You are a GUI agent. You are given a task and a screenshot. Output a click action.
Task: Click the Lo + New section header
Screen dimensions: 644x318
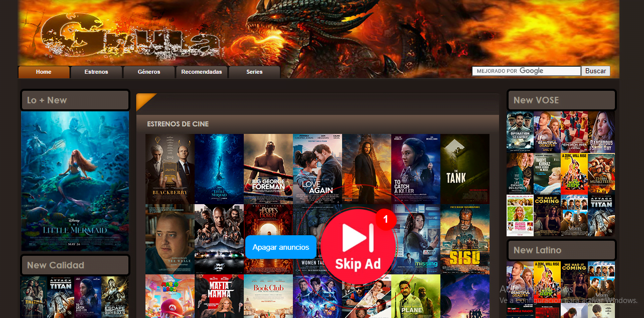tap(75, 100)
